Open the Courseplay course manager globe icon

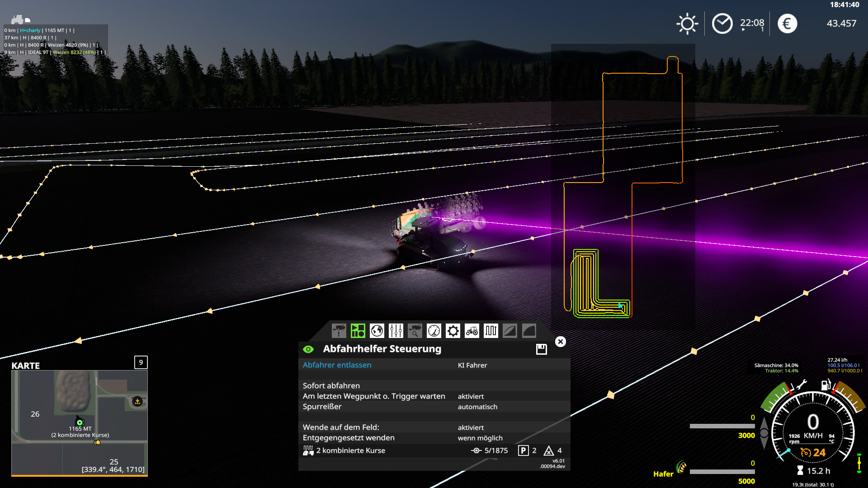point(377,331)
